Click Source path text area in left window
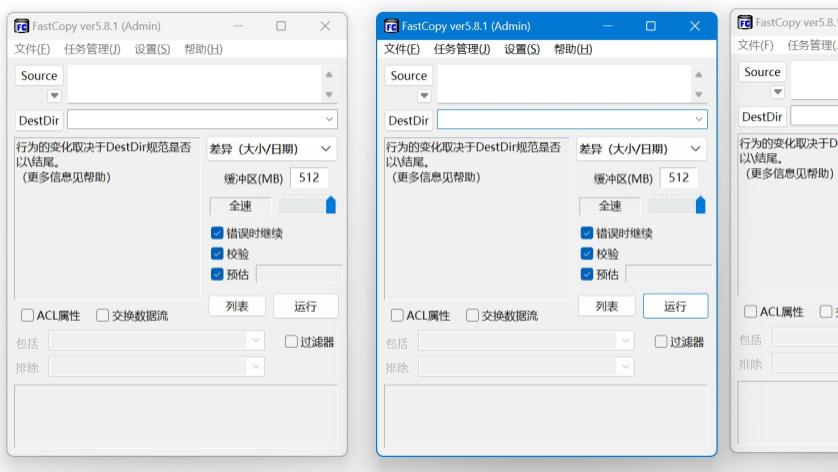The width and height of the screenshot is (838, 472). tap(195, 84)
